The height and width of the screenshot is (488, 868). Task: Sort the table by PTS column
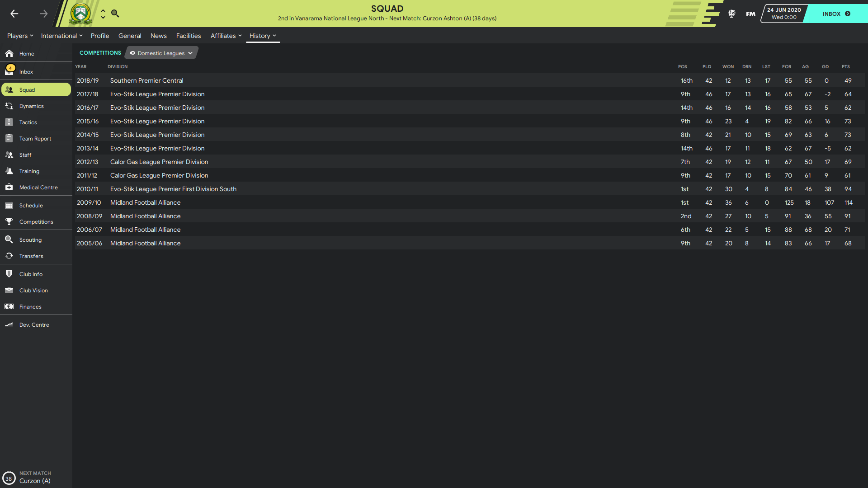pyautogui.click(x=845, y=66)
